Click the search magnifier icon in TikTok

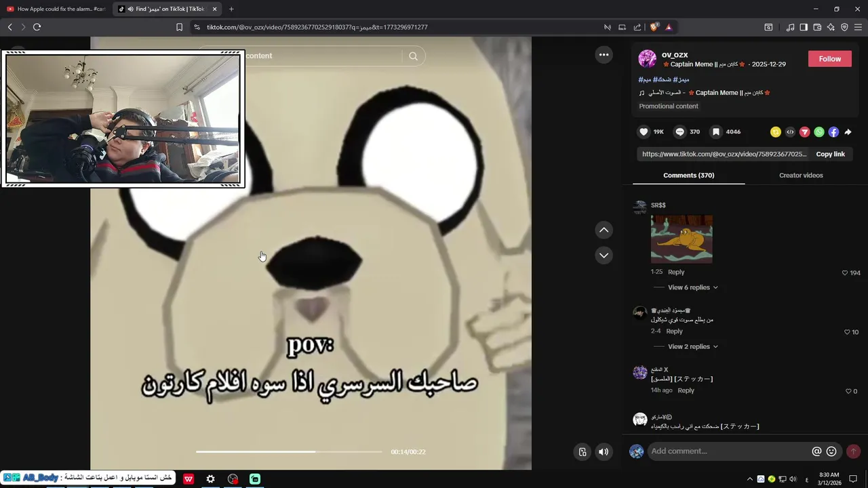pyautogui.click(x=414, y=56)
